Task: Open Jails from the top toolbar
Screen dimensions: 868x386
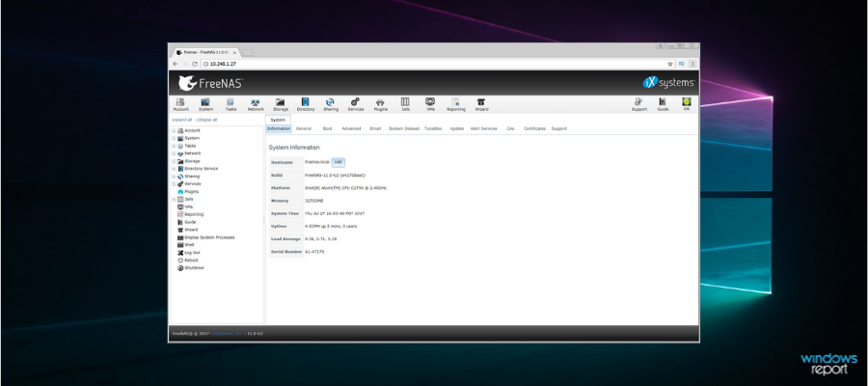Action: 405,104
